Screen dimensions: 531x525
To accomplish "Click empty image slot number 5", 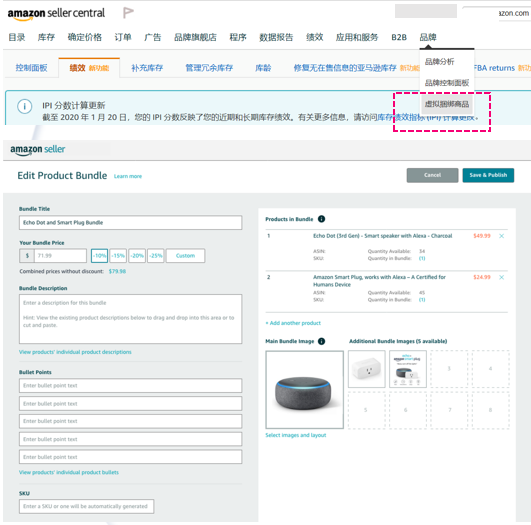I will tap(366, 410).
